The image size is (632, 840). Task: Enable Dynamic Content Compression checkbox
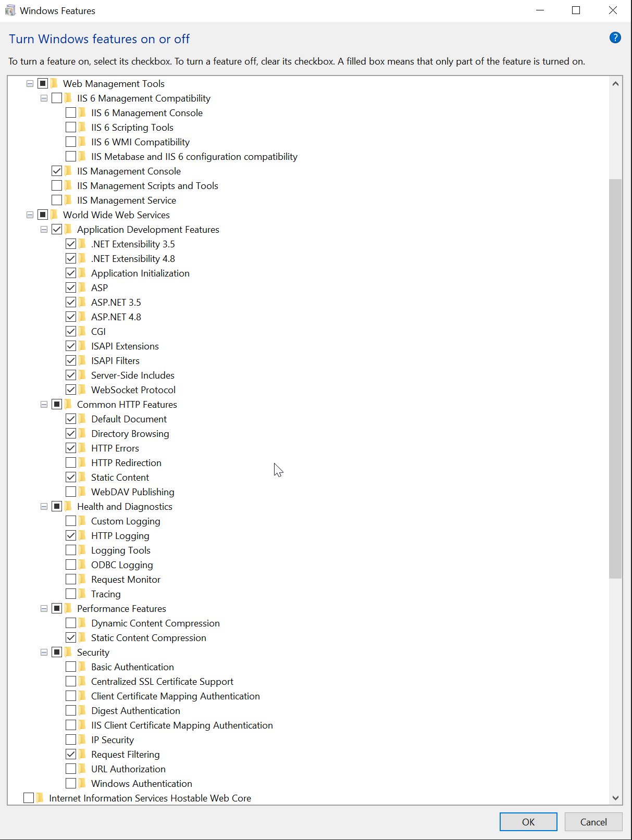71,623
